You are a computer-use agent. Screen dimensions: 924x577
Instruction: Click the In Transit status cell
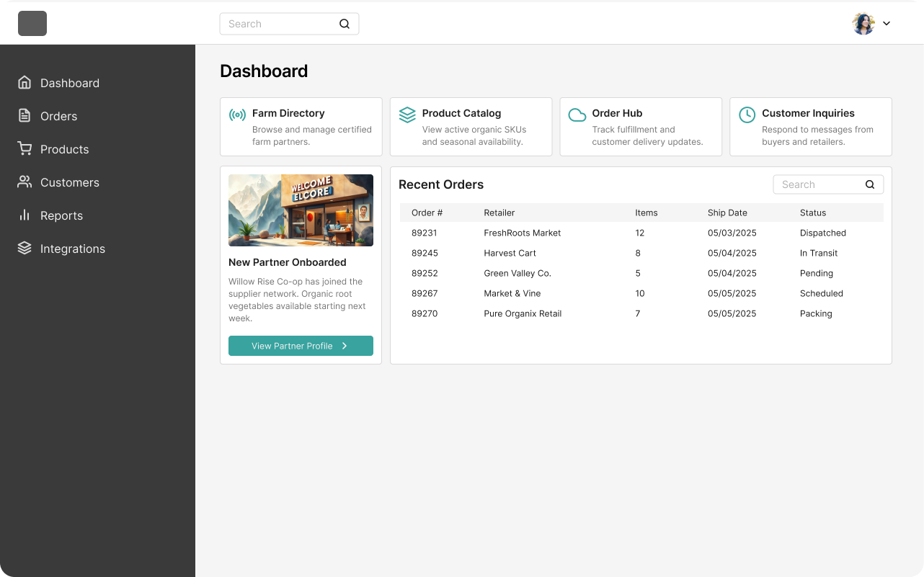[x=819, y=253]
